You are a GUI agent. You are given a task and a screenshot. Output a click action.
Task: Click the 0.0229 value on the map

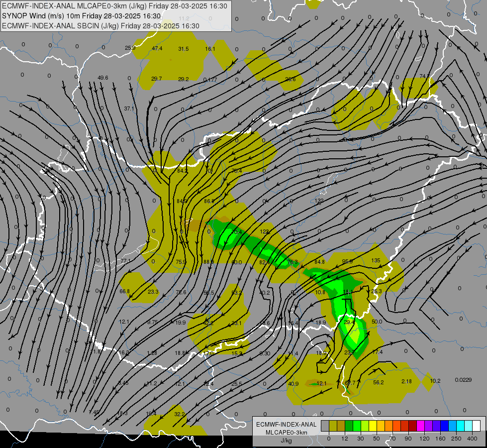(463, 380)
